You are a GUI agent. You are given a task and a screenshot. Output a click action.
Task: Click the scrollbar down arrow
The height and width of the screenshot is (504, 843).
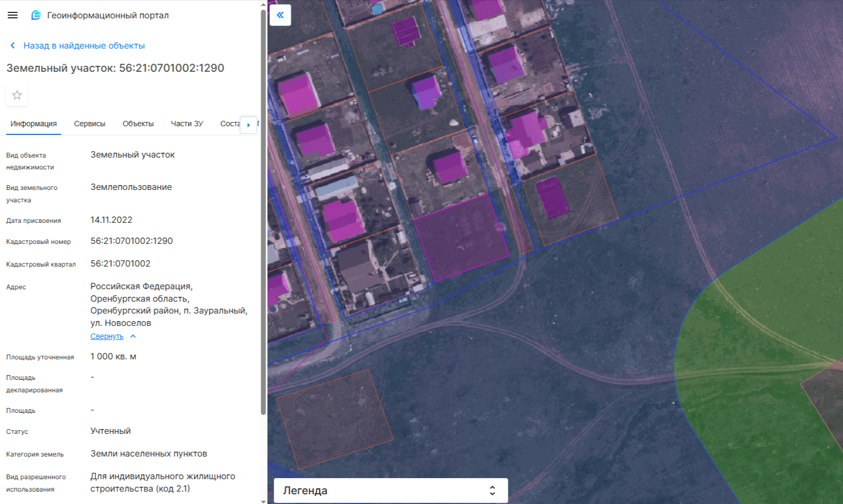(x=263, y=501)
